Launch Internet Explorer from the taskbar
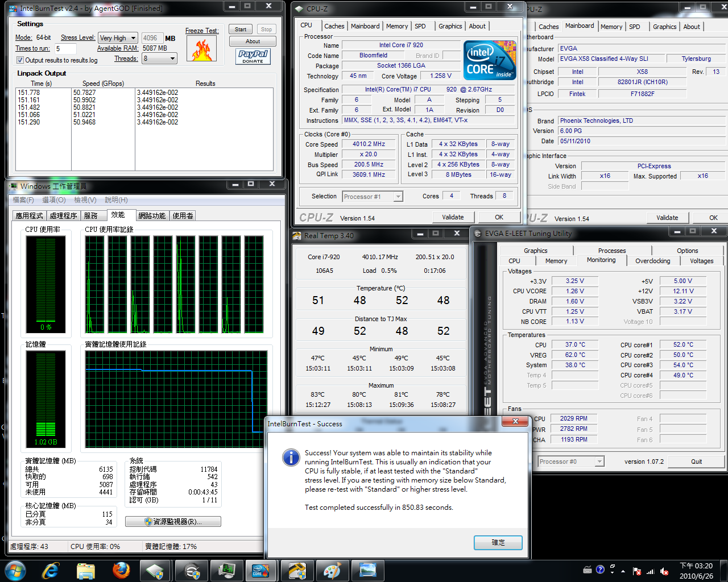This screenshot has width=728, height=582. 51,570
